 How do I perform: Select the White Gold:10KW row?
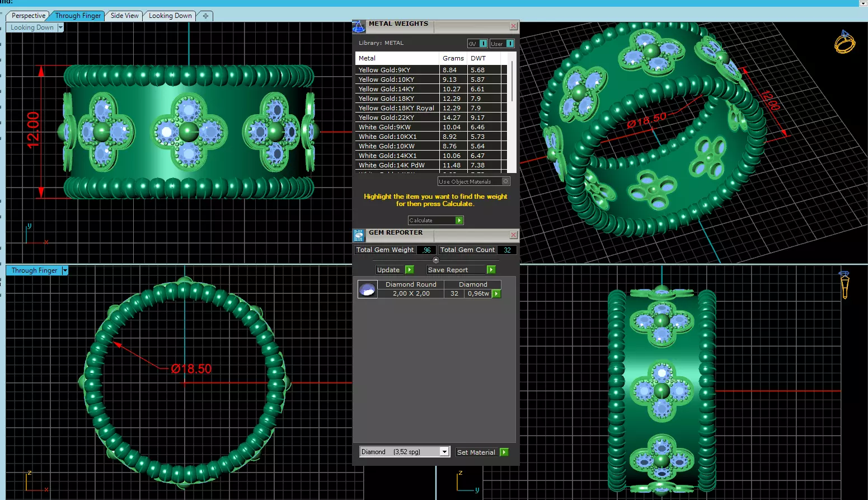pyautogui.click(x=431, y=146)
